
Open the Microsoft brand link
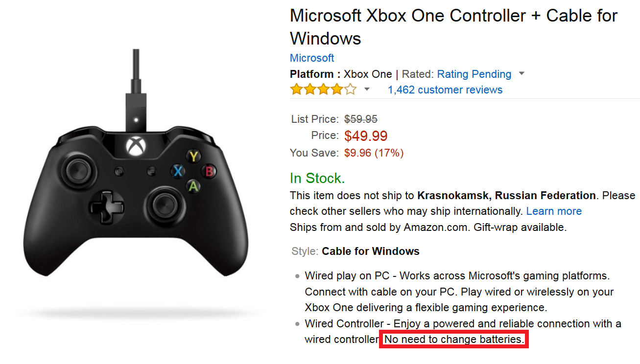(312, 58)
